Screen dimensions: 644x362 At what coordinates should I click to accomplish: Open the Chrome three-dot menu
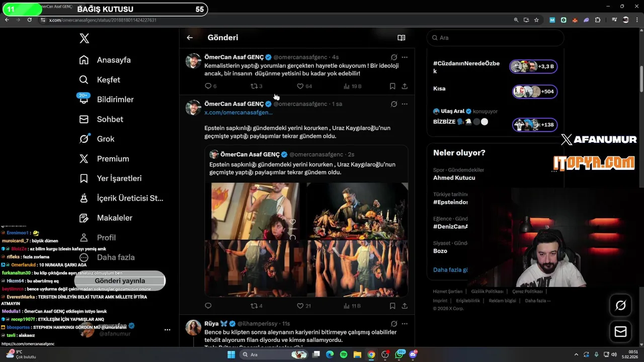pos(636,20)
